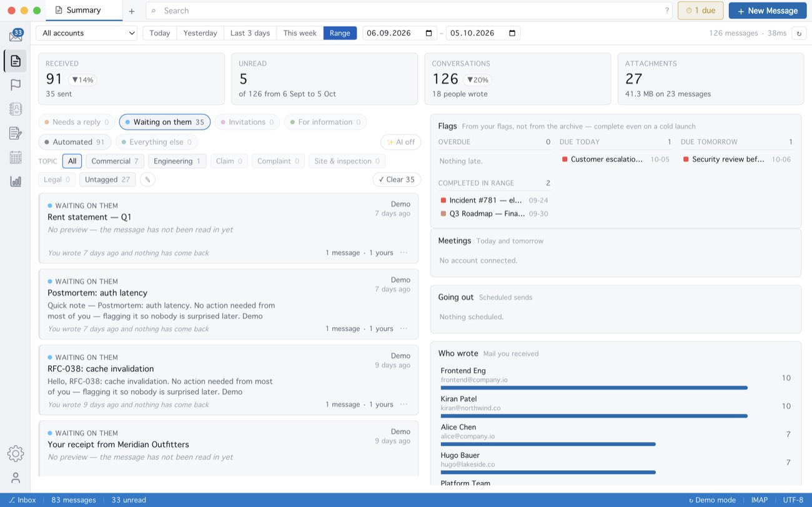812x507 pixels.
Task: Click Demo mode in status bar
Action: (712, 500)
